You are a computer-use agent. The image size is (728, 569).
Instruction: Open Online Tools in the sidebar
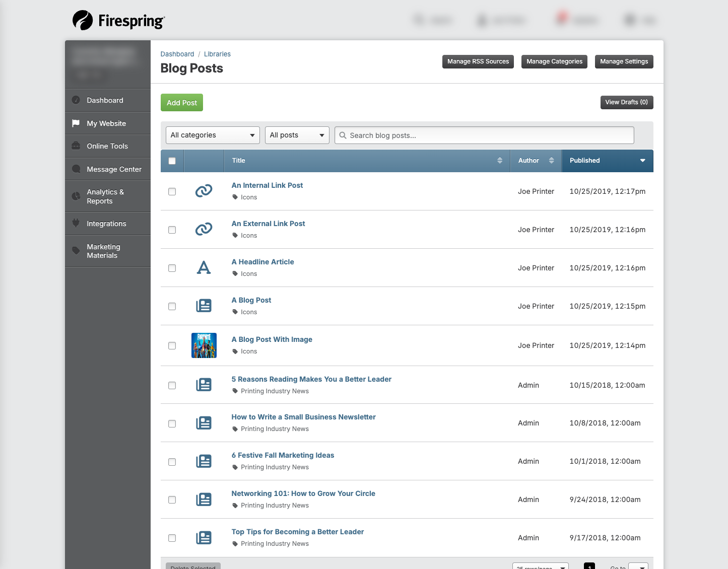[108, 146]
